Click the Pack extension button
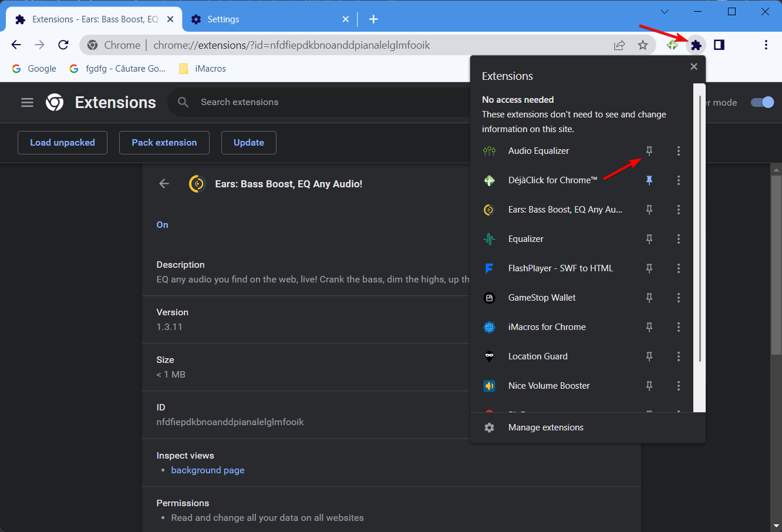 [x=164, y=143]
